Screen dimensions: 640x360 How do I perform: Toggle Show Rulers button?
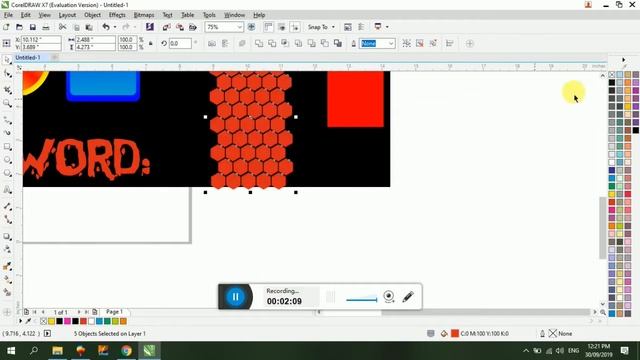tap(268, 27)
